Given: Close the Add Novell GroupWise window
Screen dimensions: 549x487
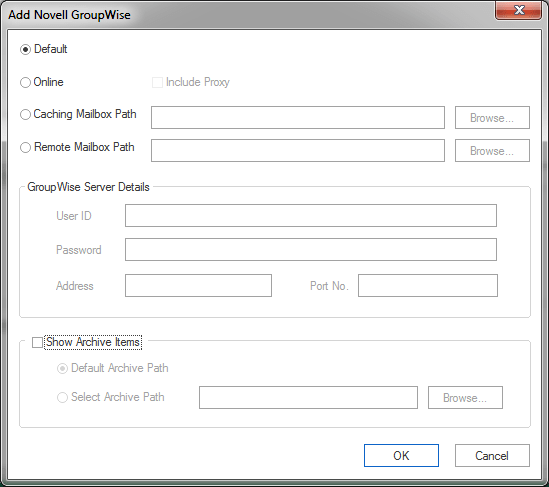Looking at the screenshot, I should click(519, 10).
